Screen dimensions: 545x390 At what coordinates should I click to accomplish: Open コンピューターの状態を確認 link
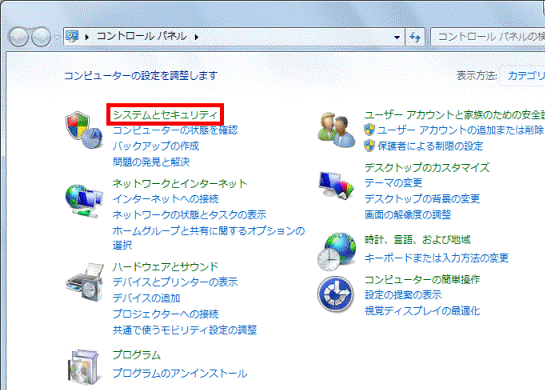click(x=175, y=130)
